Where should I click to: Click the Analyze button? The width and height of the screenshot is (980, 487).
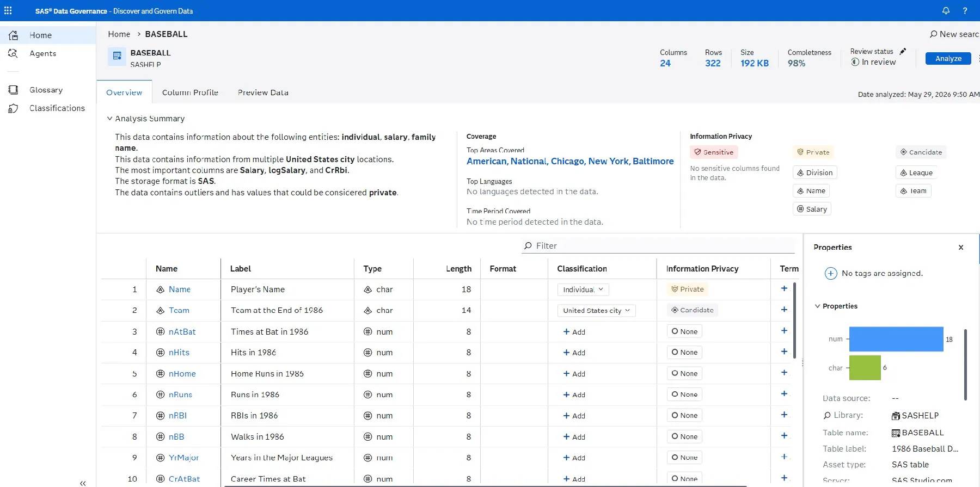pyautogui.click(x=948, y=58)
